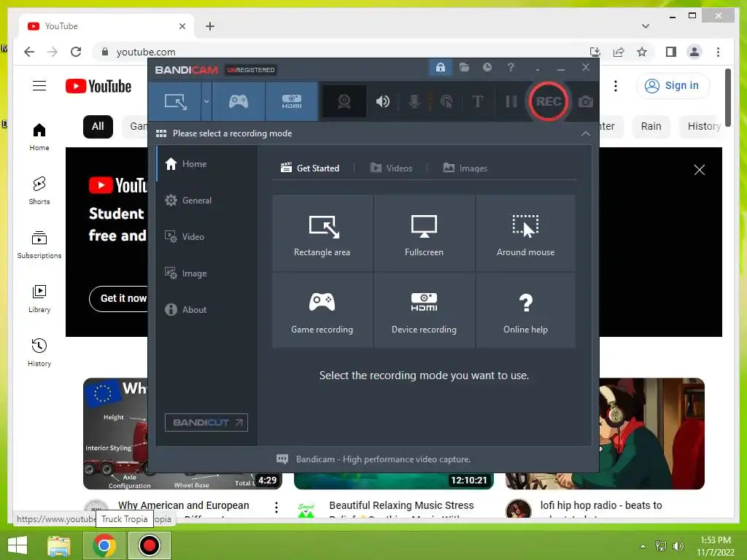Click Bandicam footer message text
The image size is (747, 560).
[x=383, y=459]
